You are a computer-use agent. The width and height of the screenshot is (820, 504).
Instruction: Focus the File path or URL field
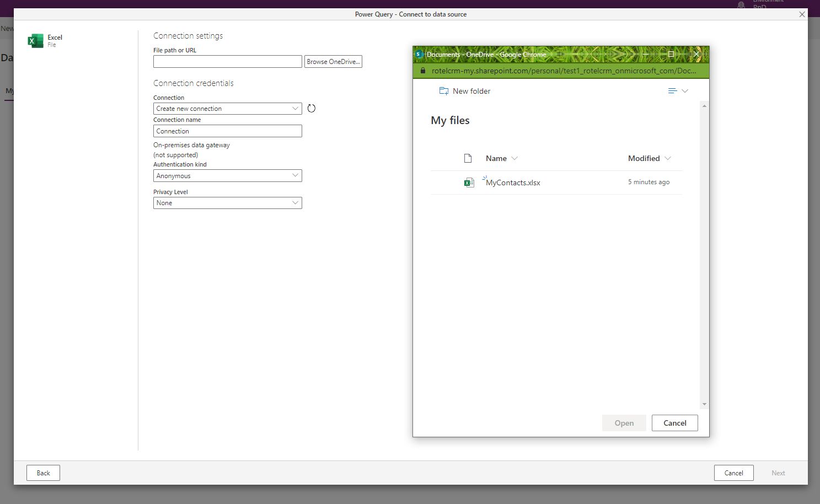coord(228,62)
